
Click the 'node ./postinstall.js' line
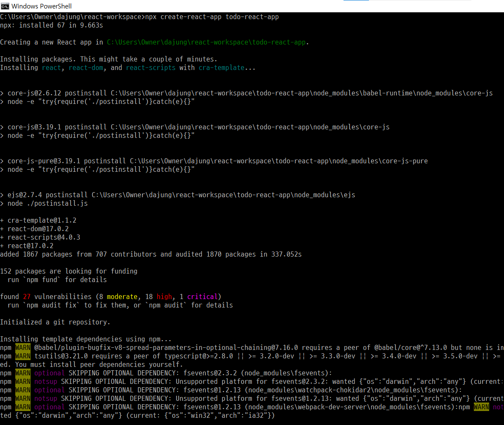(44, 204)
